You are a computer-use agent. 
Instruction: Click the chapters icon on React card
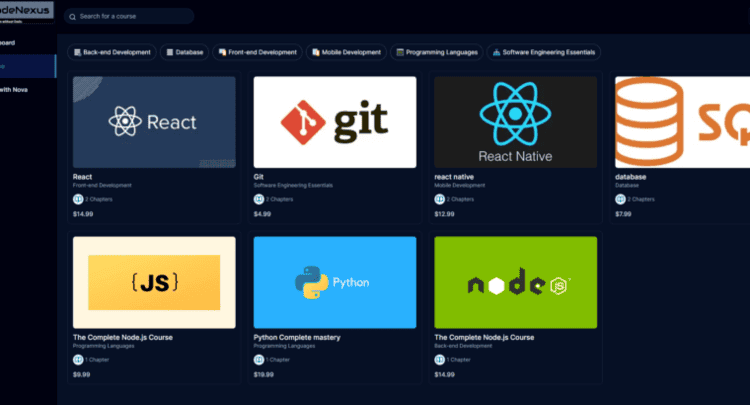pos(78,199)
